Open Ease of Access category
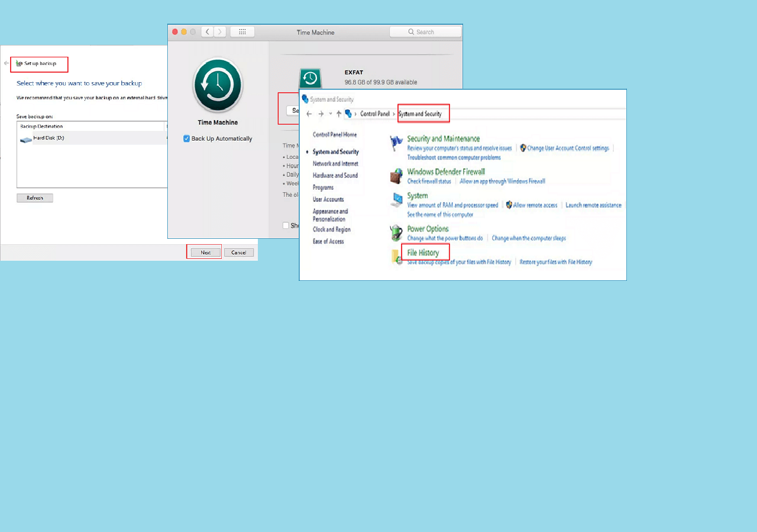757x532 pixels. [328, 241]
